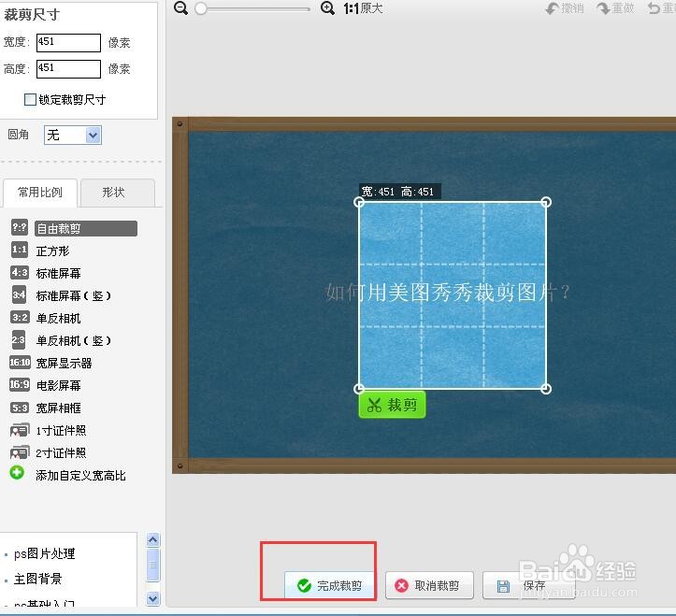The height and width of the screenshot is (616, 676).
Task: Choose the 2寸证件照 label
Action: pos(61,452)
